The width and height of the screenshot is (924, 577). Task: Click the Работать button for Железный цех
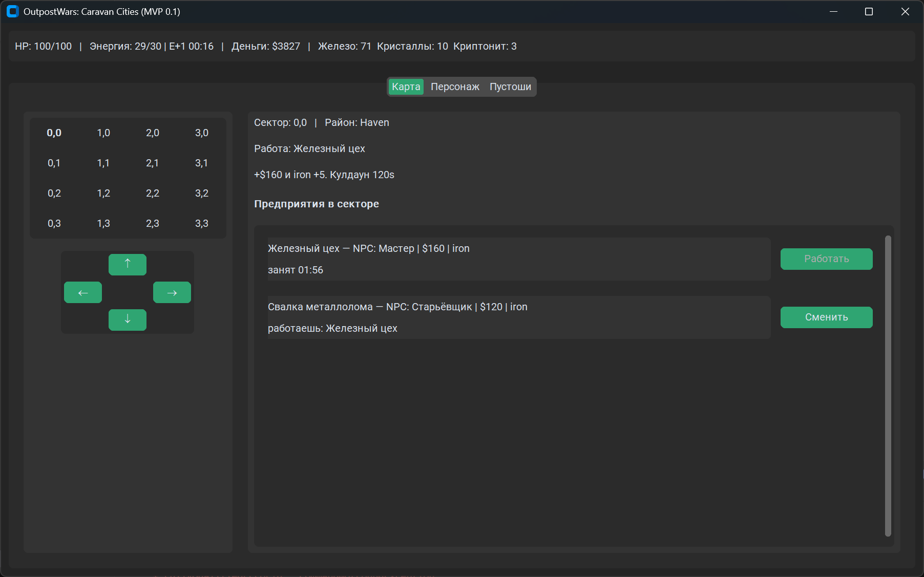[x=826, y=259]
